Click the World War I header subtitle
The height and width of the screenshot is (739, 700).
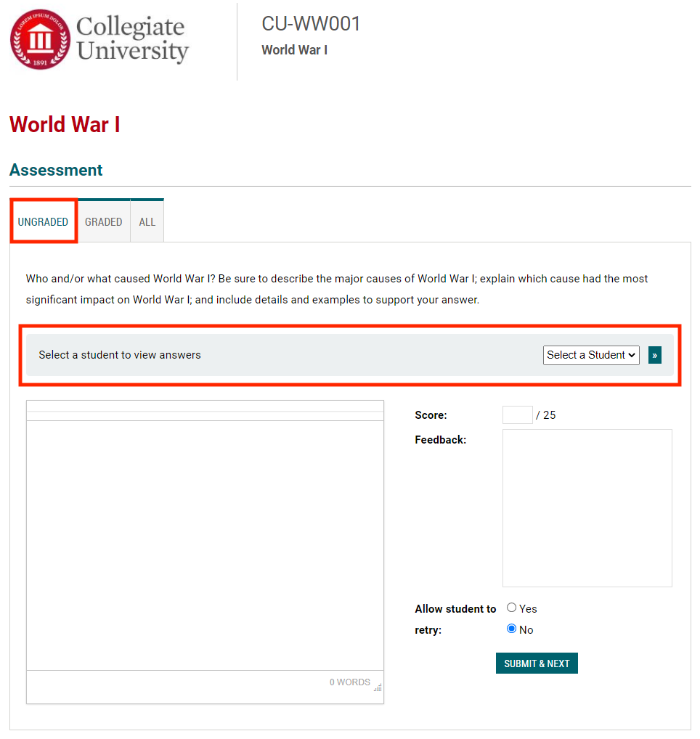pos(295,50)
